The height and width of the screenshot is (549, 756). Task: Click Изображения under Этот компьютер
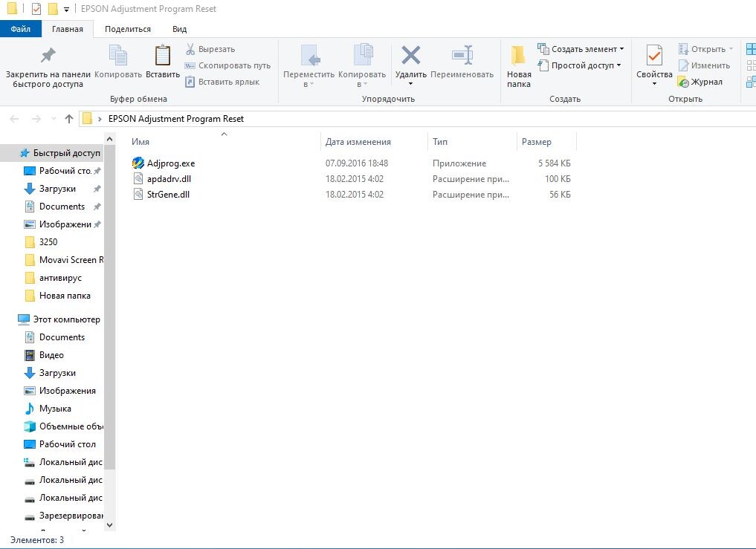coord(68,391)
